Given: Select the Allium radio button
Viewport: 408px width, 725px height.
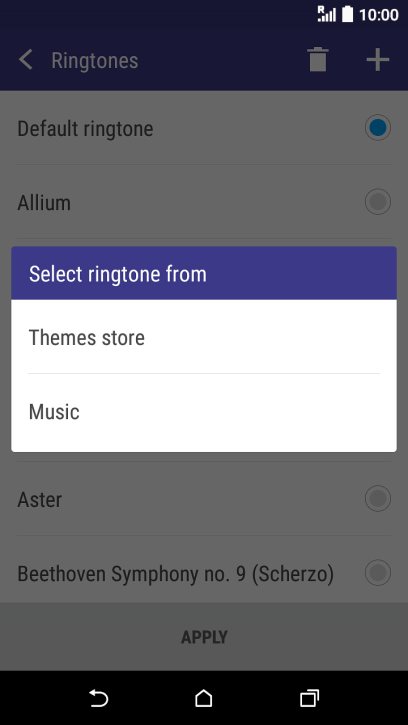Looking at the screenshot, I should (x=378, y=202).
